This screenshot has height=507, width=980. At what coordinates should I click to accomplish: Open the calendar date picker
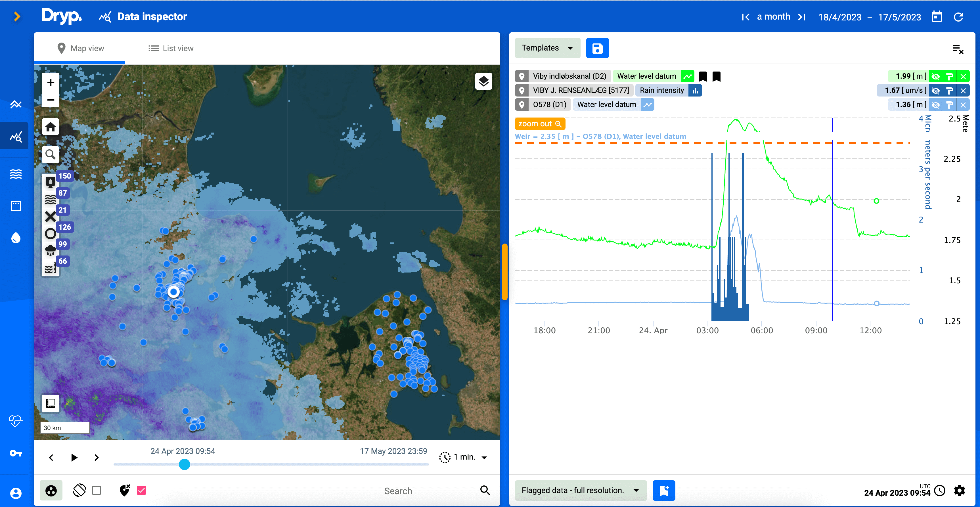click(937, 17)
